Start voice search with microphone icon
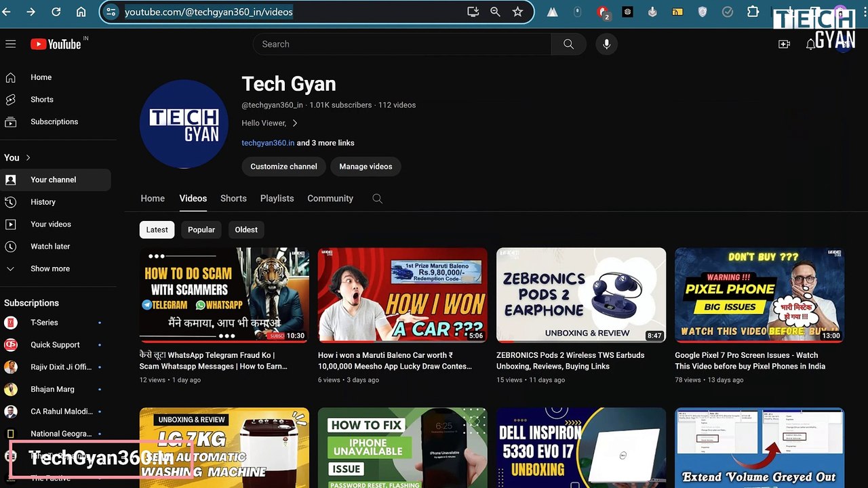This screenshot has width=868, height=488. (606, 44)
